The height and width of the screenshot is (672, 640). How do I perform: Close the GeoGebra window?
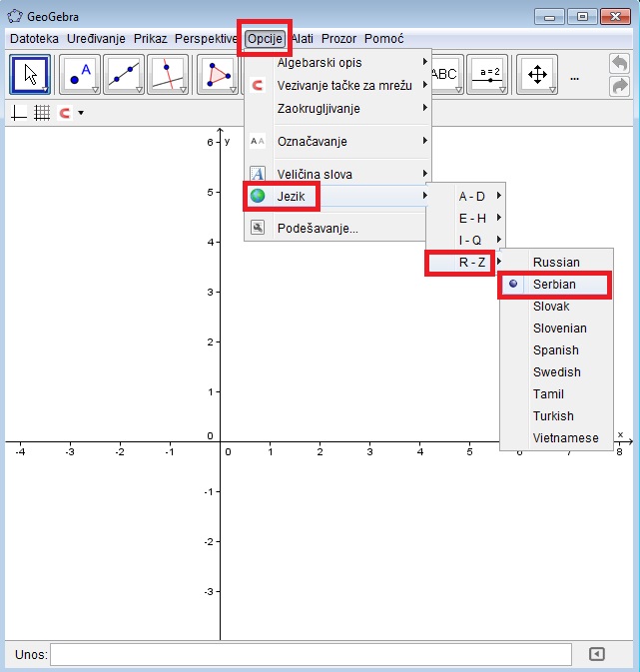616,17
